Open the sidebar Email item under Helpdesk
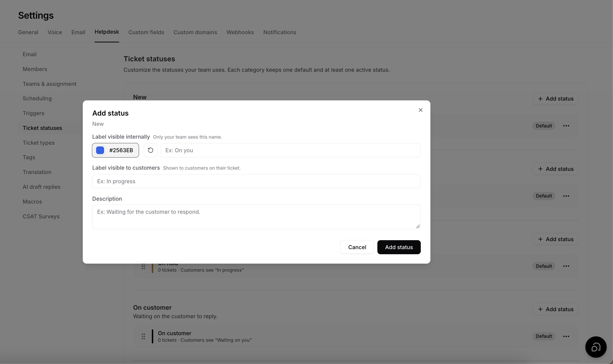The image size is (613, 364). (x=30, y=55)
